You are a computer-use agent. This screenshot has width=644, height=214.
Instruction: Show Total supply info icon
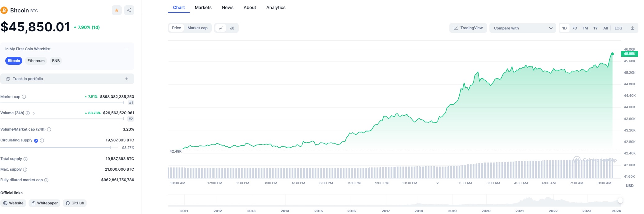25,159
